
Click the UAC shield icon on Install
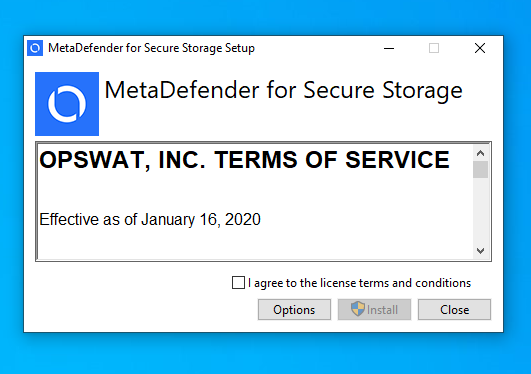tap(358, 309)
